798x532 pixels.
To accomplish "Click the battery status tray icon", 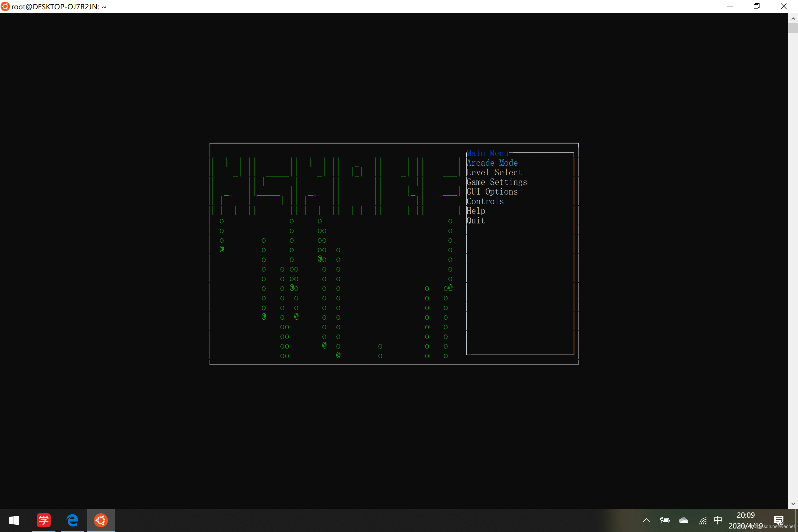I will [x=665, y=520].
